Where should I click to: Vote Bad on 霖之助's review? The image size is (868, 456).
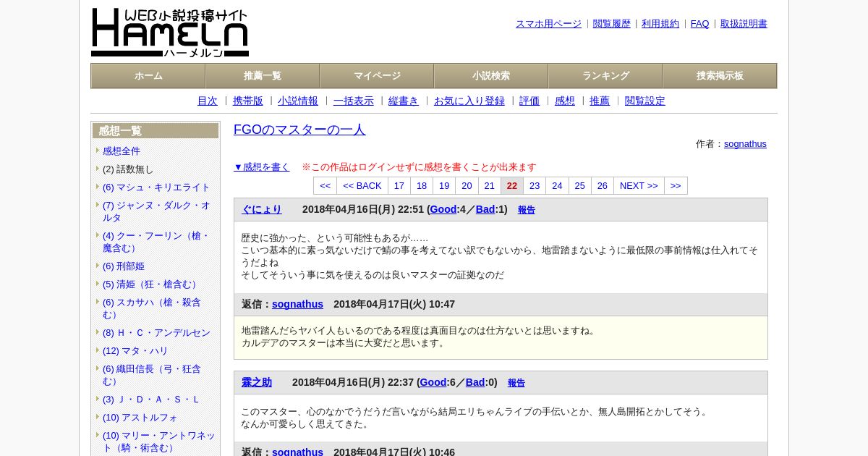pyautogui.click(x=475, y=382)
